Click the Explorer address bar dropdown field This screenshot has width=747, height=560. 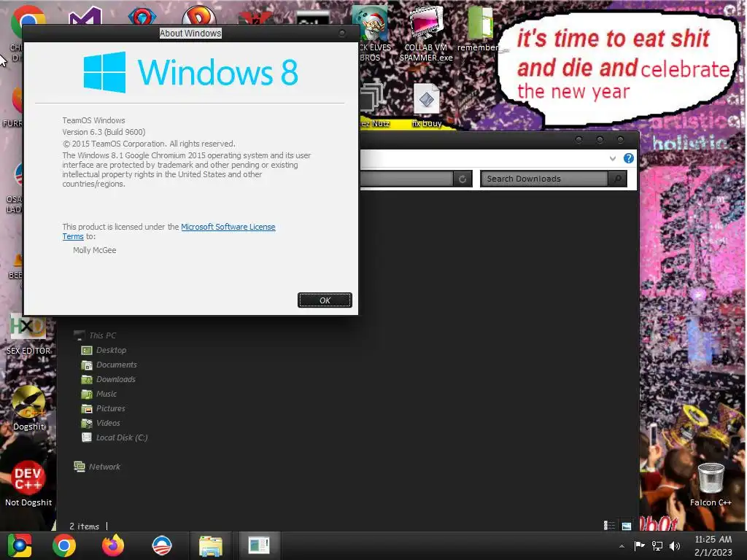click(406, 179)
